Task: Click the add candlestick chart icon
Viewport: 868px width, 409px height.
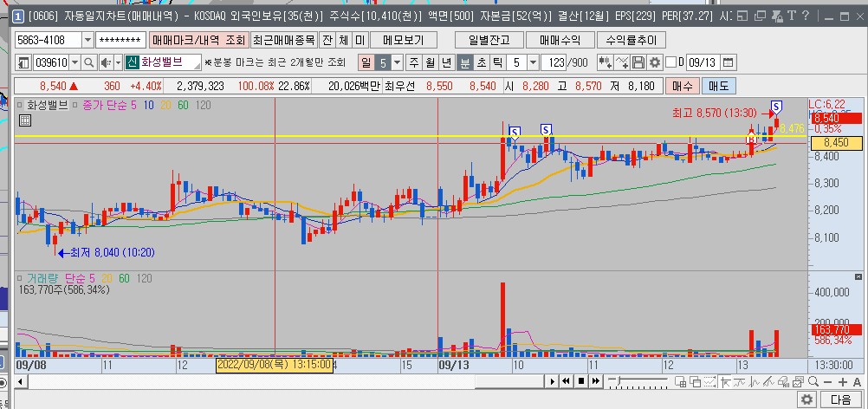Action: (x=606, y=62)
